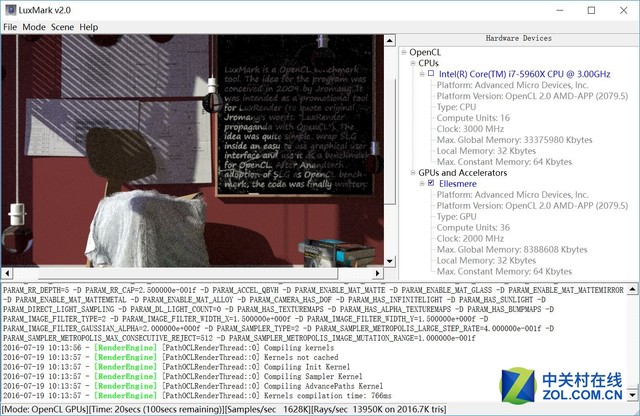Open the File menu
This screenshot has width=640, height=416.
click(10, 27)
